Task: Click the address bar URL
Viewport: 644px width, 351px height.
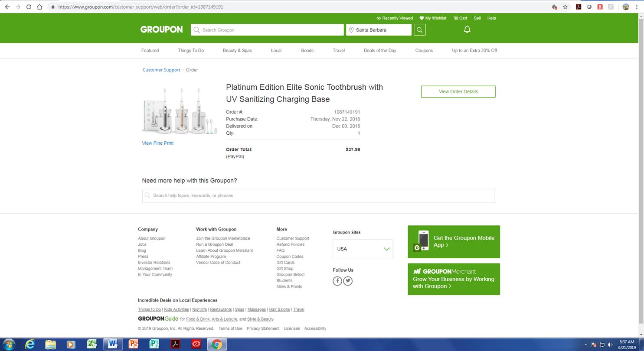Action: coord(141,7)
